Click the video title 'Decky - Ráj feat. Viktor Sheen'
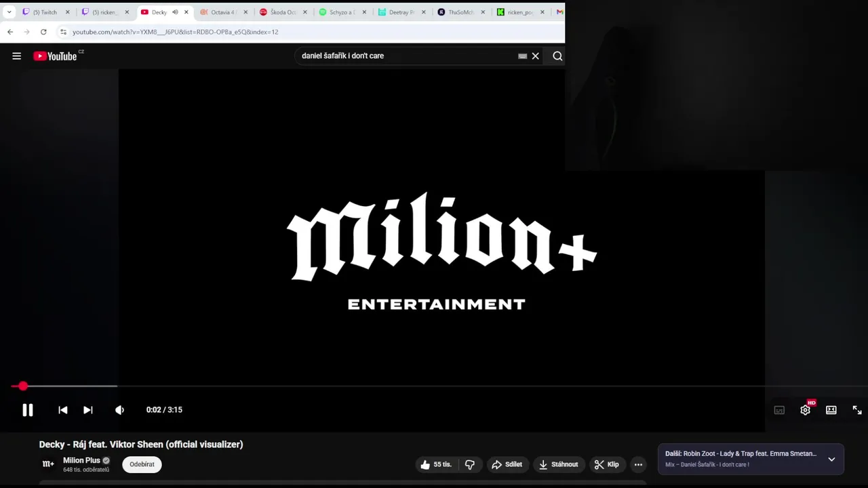Viewport: 868px width, 488px height. 141,445
